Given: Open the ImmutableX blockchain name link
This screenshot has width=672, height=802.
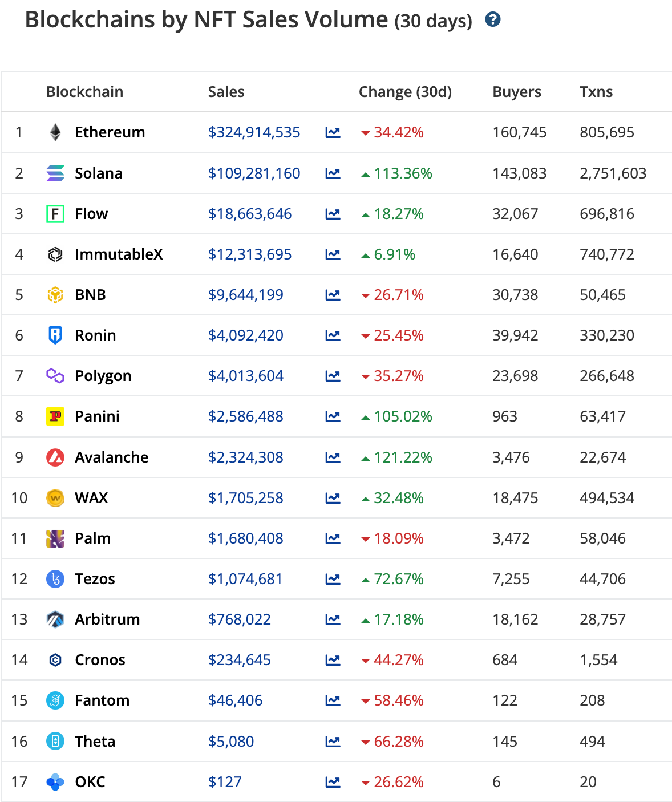Looking at the screenshot, I should click(119, 254).
